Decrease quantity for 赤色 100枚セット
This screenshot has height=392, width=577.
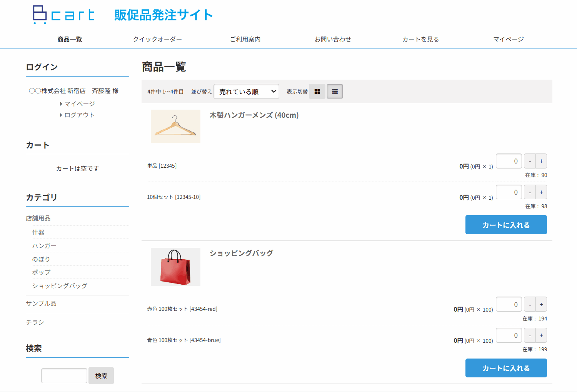coord(530,304)
